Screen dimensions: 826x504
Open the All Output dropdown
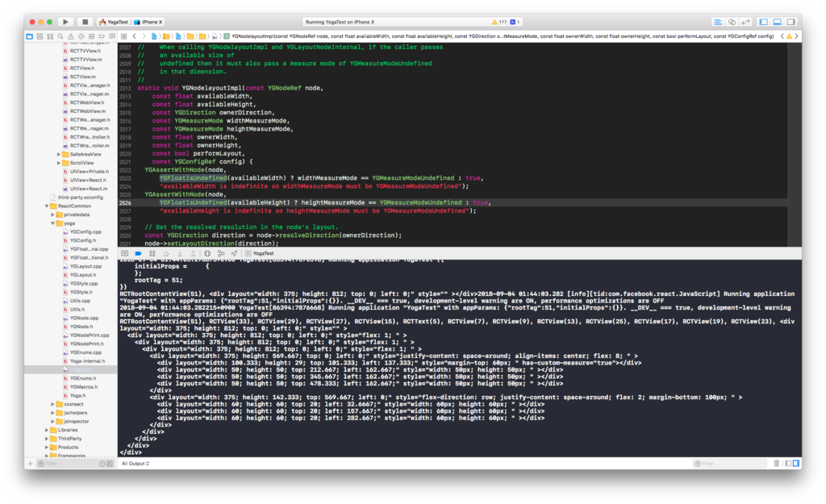[x=136, y=464]
